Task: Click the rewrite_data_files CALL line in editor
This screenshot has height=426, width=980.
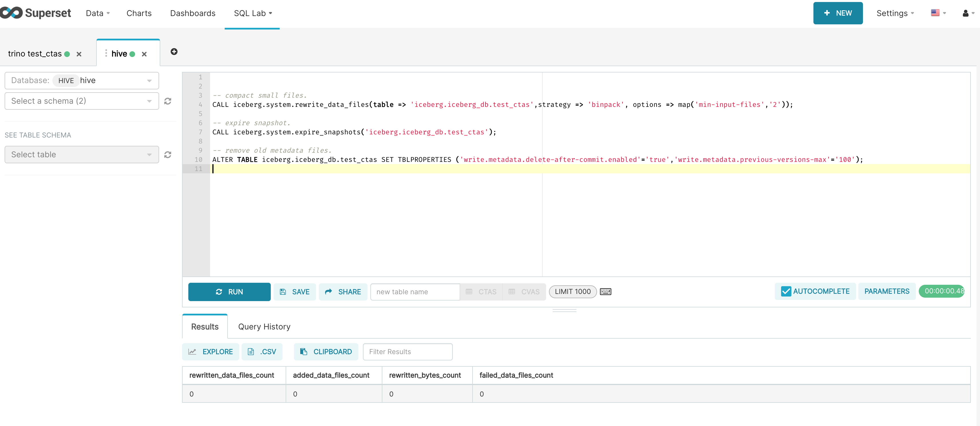Action: [x=502, y=105]
